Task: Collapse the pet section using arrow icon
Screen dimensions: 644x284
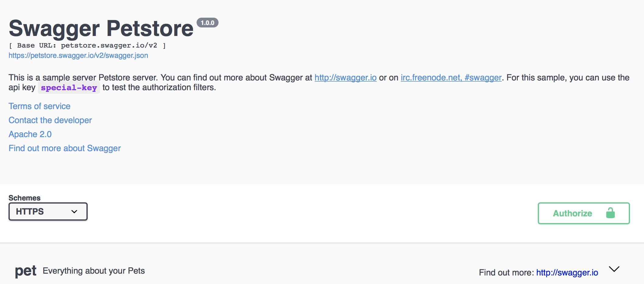Action: pyautogui.click(x=614, y=269)
